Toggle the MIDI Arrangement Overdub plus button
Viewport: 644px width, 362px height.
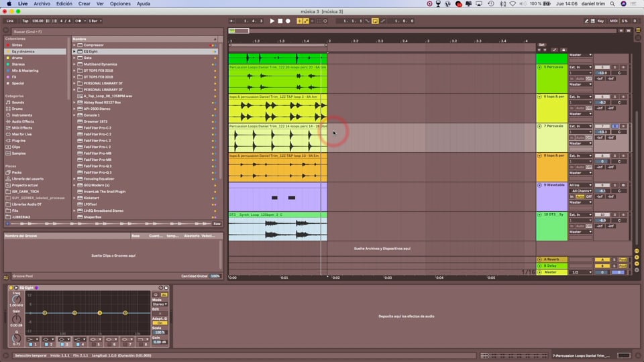tap(299, 21)
